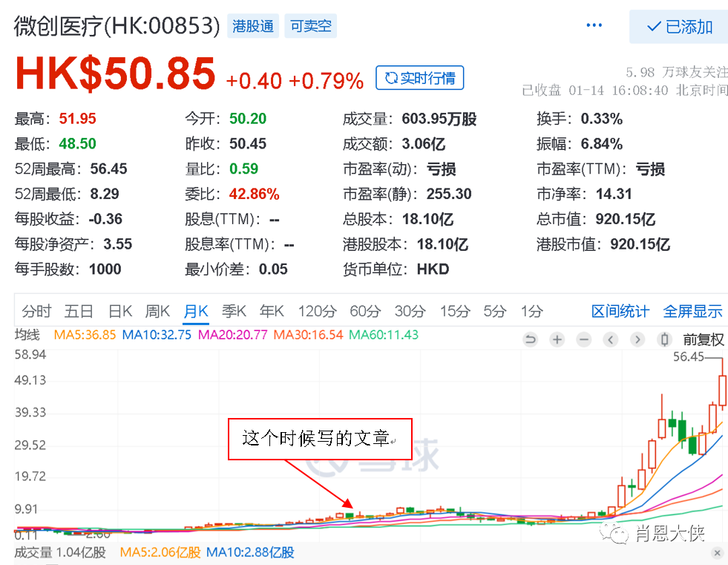The image size is (728, 565).
Task: Toggle the candlestick style icon
Action: point(664,339)
